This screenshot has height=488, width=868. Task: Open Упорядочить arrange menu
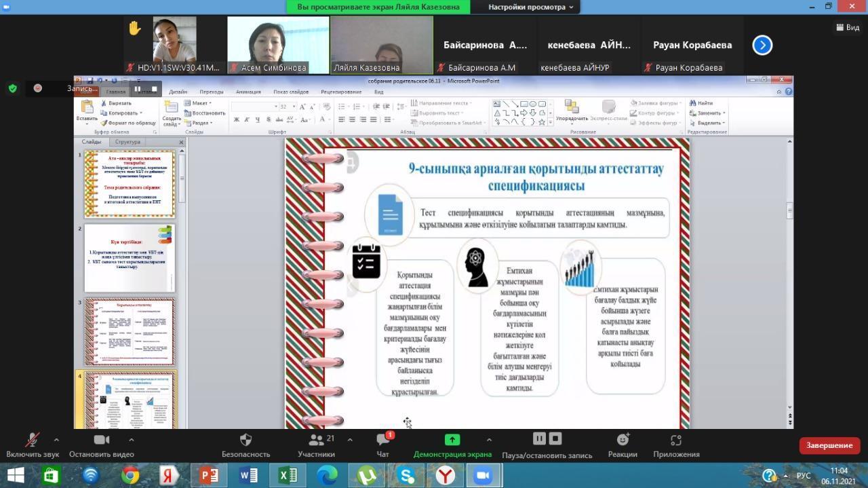tap(572, 111)
